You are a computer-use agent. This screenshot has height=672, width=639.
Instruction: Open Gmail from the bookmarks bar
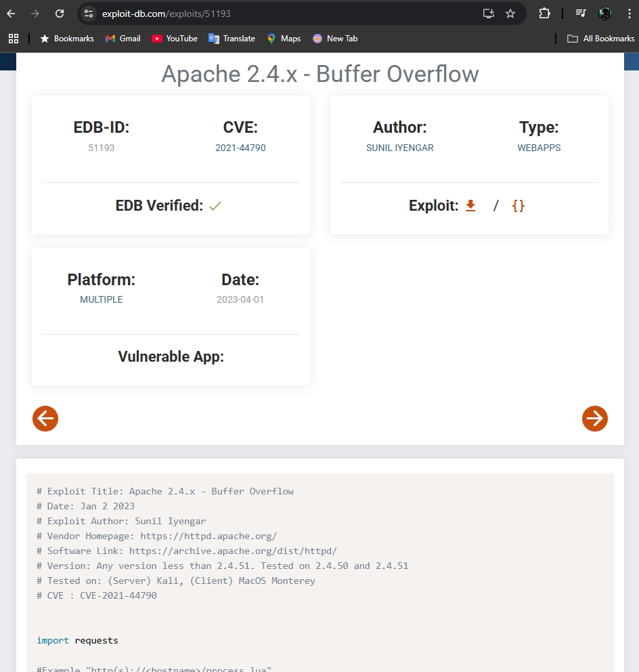pyautogui.click(x=123, y=39)
